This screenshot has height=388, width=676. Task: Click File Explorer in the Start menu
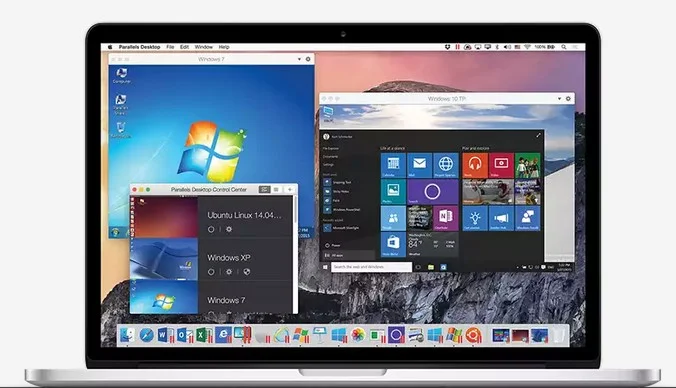click(x=332, y=148)
